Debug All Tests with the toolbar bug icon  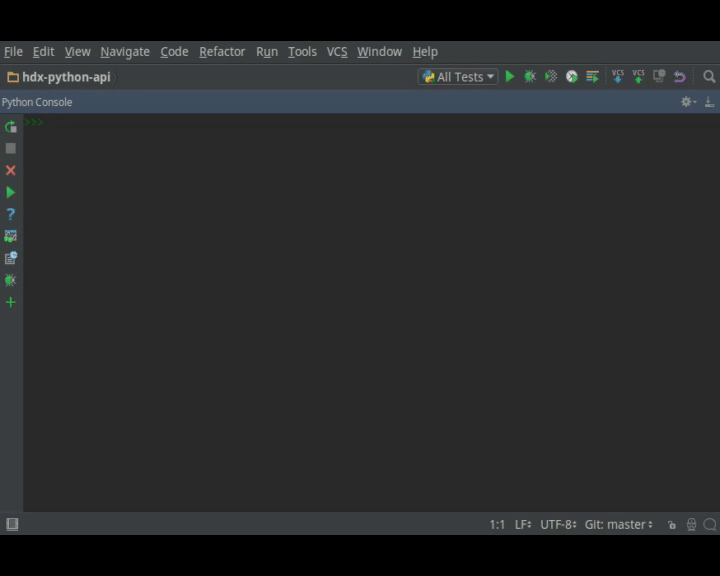tap(530, 76)
